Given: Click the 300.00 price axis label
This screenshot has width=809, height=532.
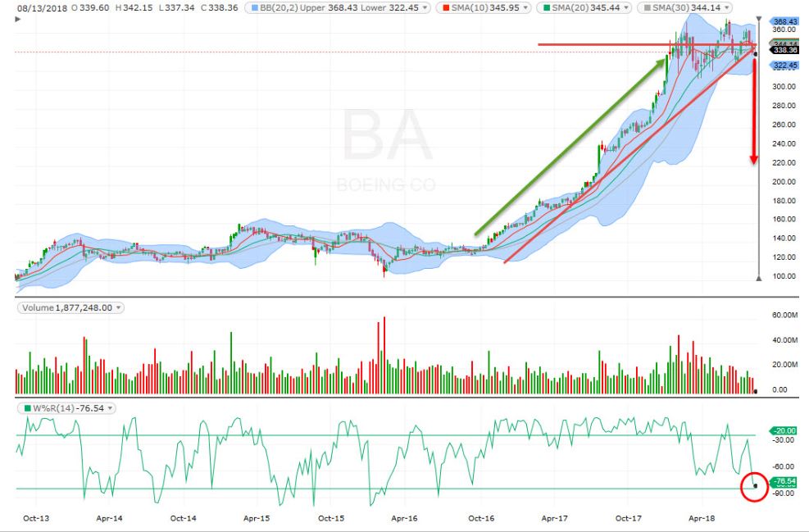Looking at the screenshot, I should 784,87.
